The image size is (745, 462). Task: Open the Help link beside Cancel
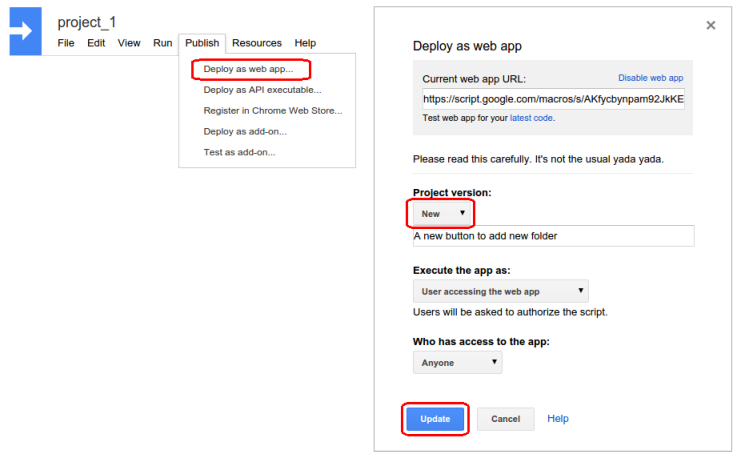[x=558, y=419]
